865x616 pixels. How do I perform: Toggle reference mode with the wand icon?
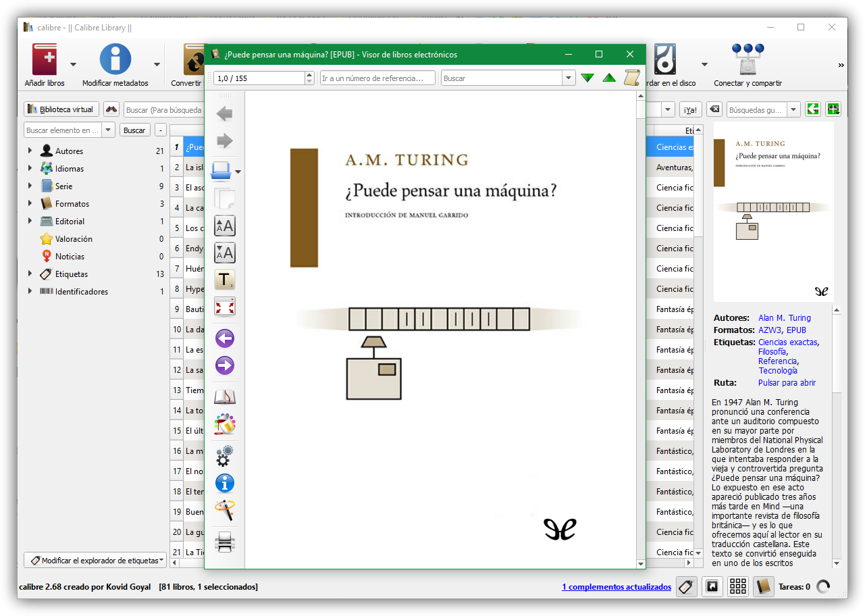[224, 510]
